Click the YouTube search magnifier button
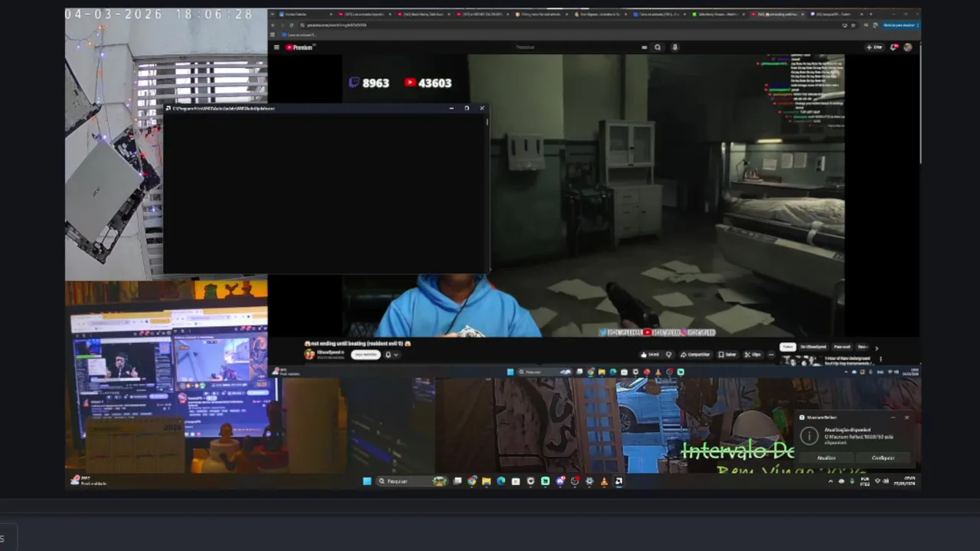The width and height of the screenshot is (980, 551). 658,47
